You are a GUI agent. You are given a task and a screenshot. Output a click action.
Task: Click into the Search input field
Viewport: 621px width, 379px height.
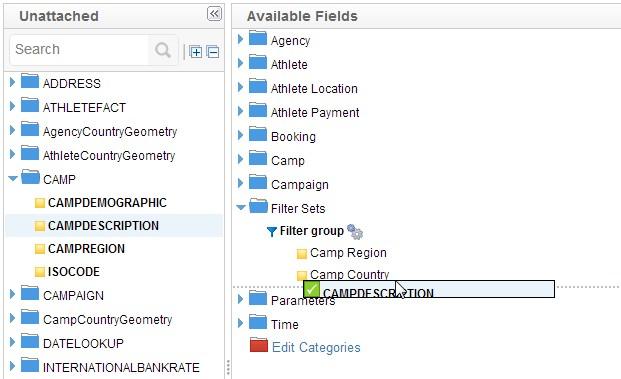(81, 50)
